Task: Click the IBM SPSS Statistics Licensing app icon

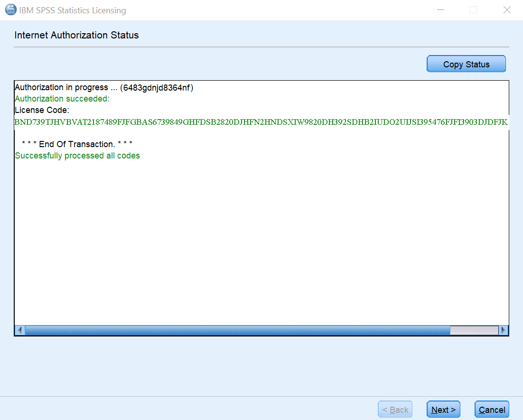Action: [10, 9]
